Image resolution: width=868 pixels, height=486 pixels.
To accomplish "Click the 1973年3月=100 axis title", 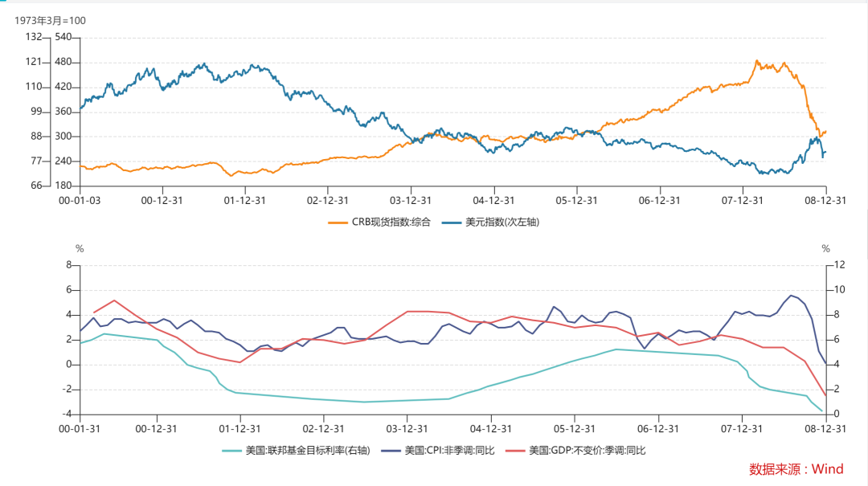I will [51, 20].
